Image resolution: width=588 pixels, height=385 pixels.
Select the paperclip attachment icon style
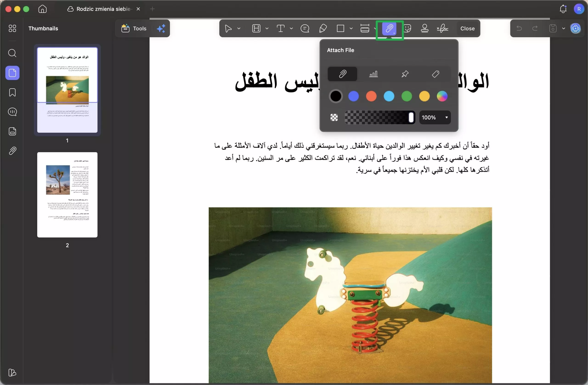pos(342,74)
